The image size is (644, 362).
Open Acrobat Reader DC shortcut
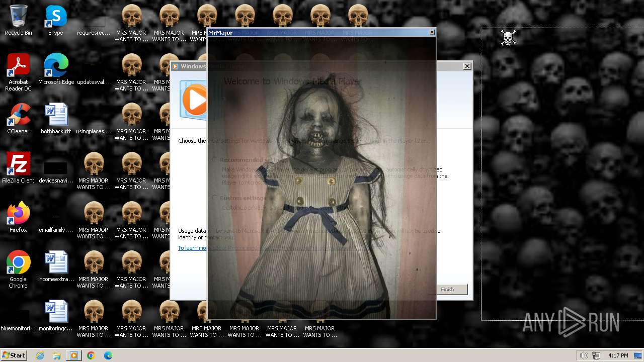[x=18, y=72]
